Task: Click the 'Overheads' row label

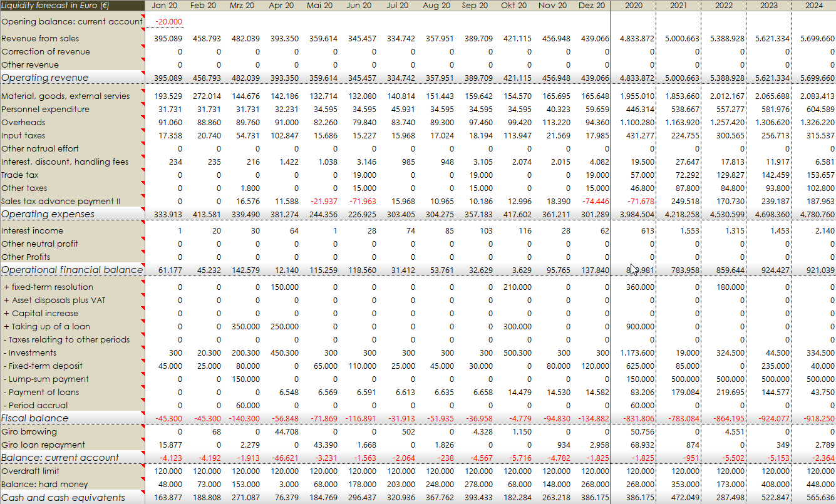Action: tap(23, 123)
